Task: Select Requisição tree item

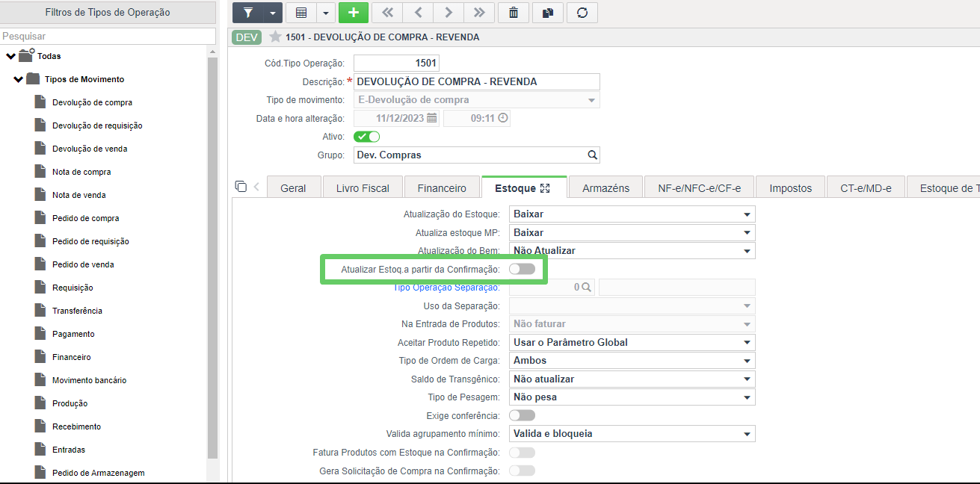Action: point(73,288)
